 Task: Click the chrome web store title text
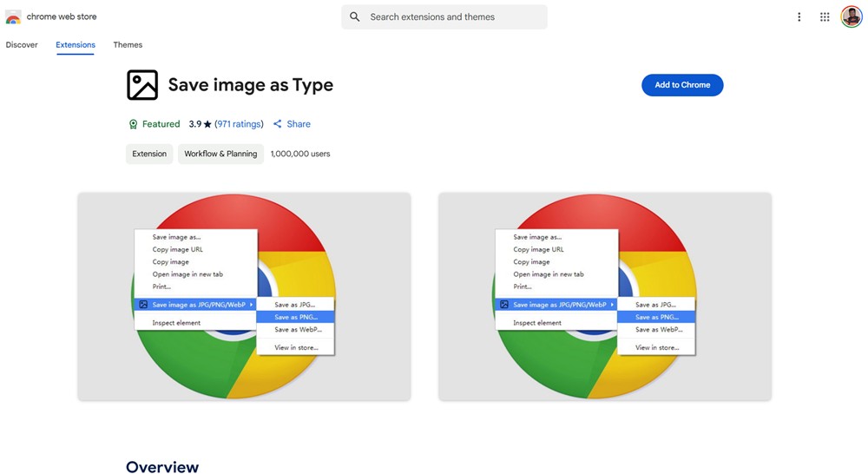click(x=62, y=16)
